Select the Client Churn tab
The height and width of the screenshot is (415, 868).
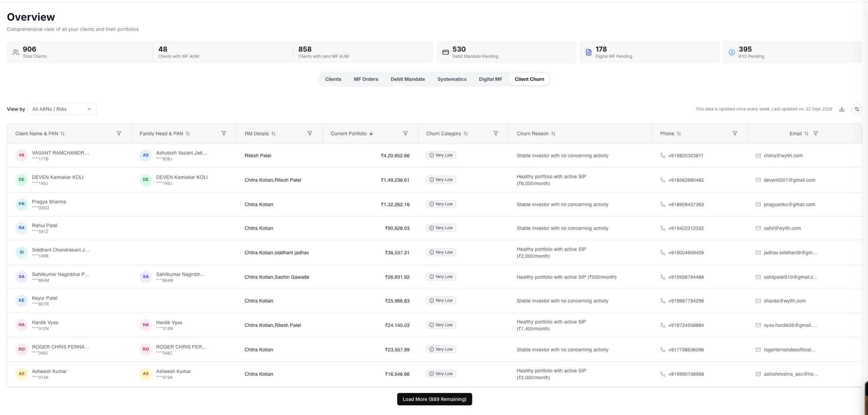pos(529,79)
